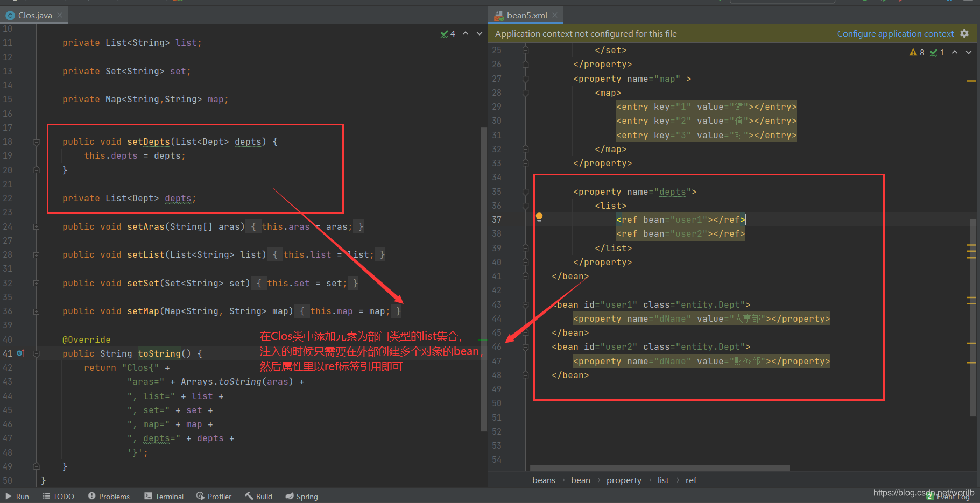Open the Problems tool window
Viewport: 980px width, 503px height.
[x=109, y=497]
